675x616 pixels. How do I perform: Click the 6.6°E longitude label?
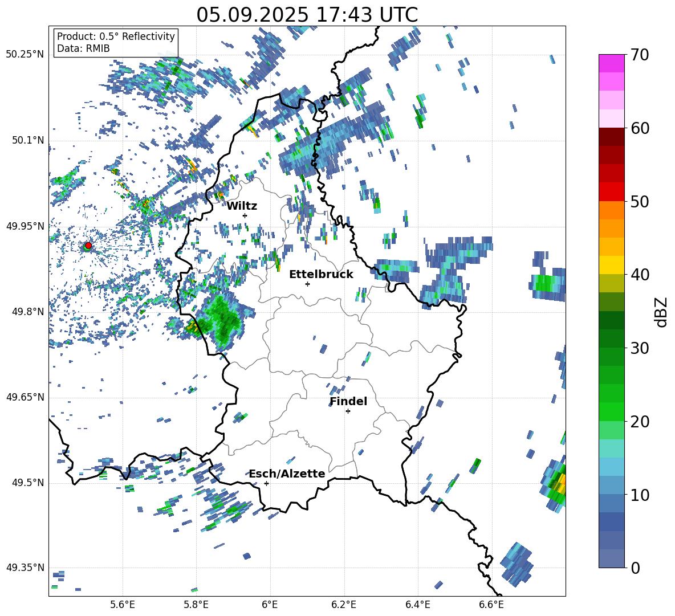491,605
